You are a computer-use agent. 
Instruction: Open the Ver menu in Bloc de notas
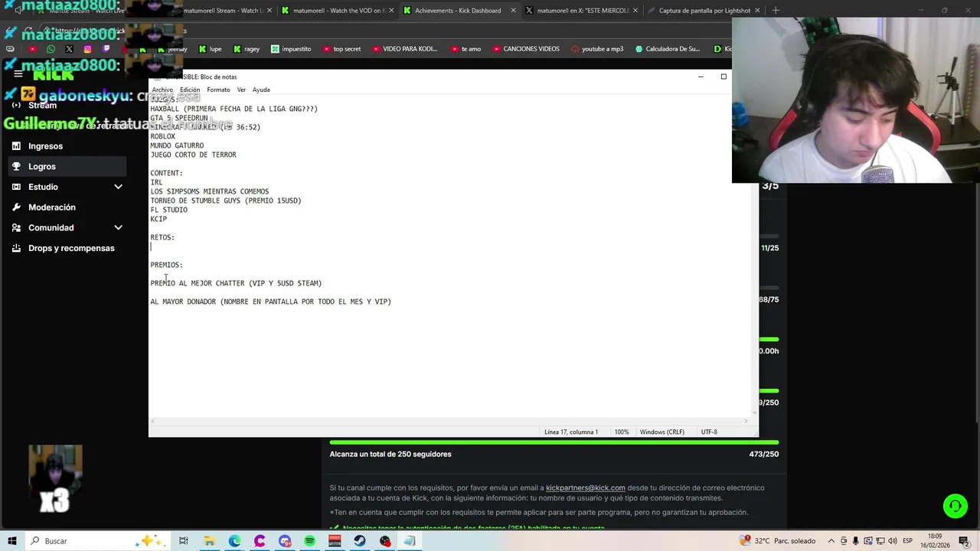click(x=241, y=90)
